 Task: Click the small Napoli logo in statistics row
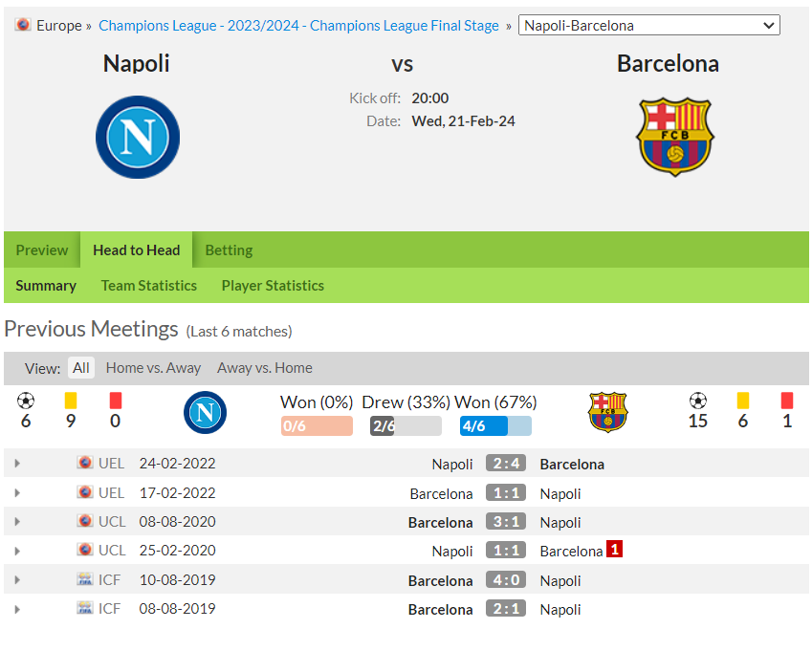coord(205,412)
